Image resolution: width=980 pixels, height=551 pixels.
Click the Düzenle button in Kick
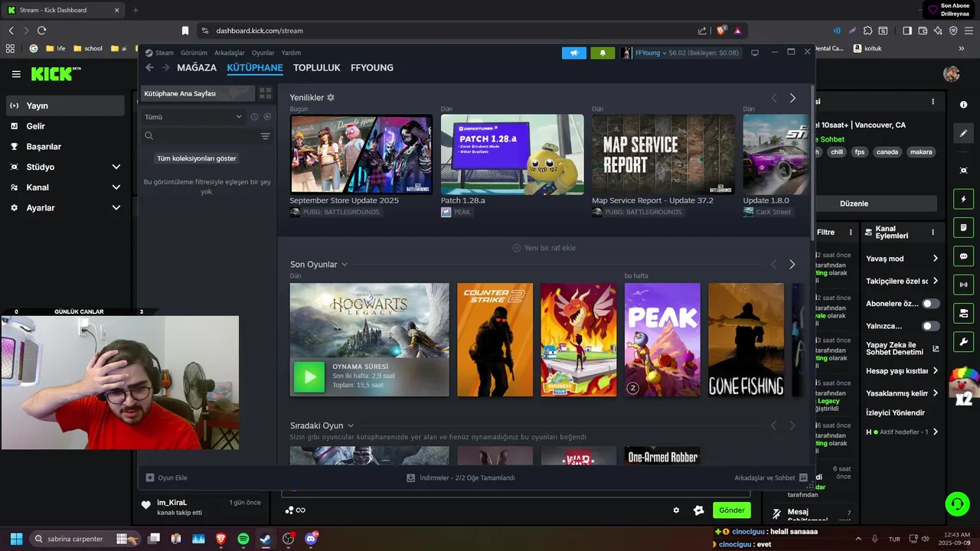point(854,204)
